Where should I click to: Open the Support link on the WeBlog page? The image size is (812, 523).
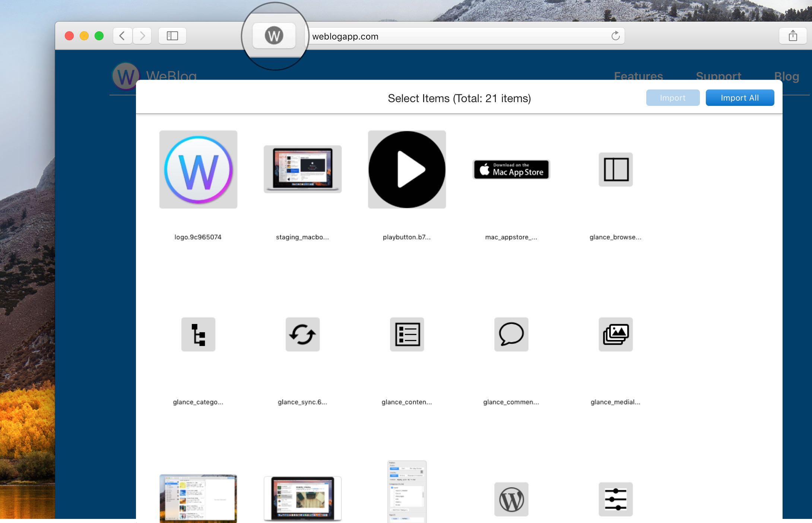(719, 76)
